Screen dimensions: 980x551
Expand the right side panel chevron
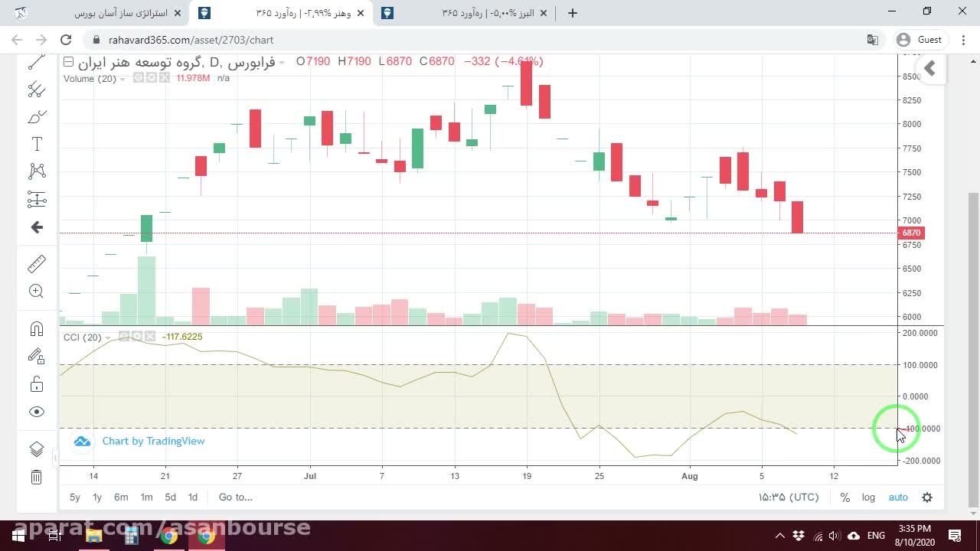coord(929,69)
